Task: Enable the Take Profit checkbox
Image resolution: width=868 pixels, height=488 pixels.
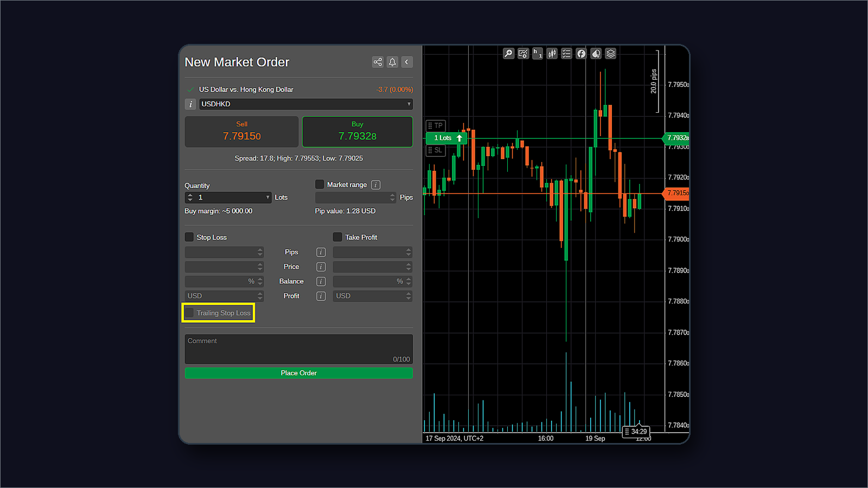Action: pos(337,236)
